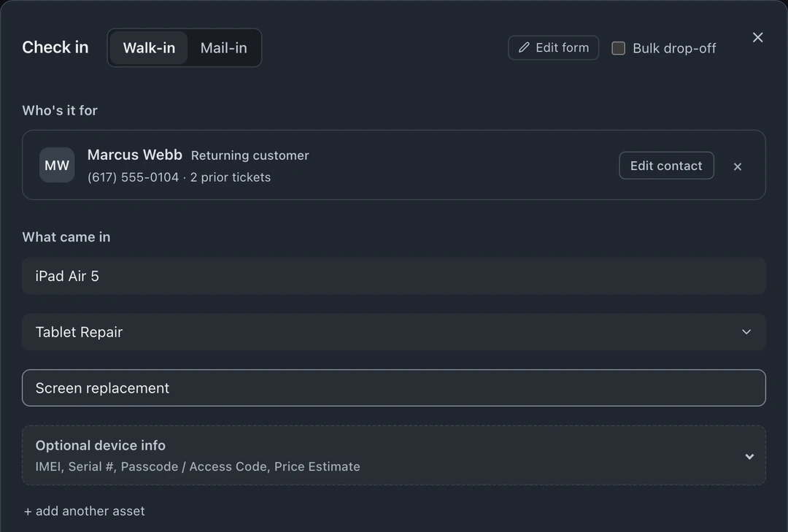
Task: Expand the Optional device info section
Action: click(x=393, y=455)
